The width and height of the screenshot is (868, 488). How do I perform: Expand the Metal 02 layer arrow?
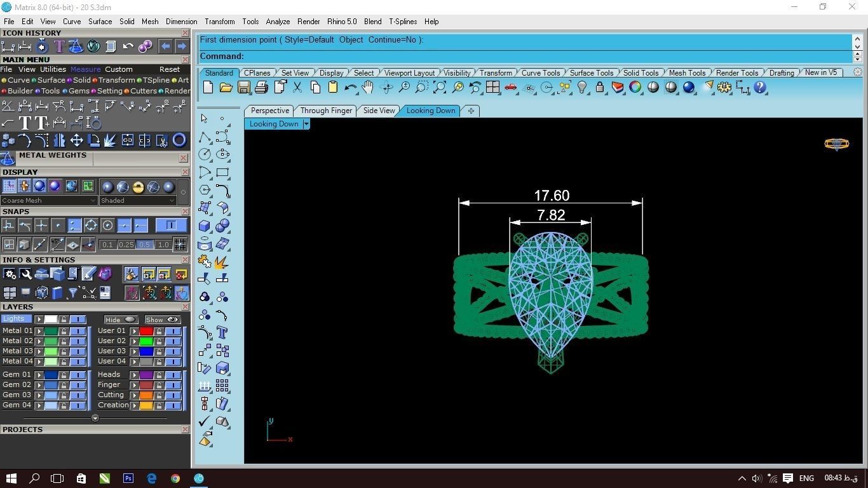coord(39,341)
